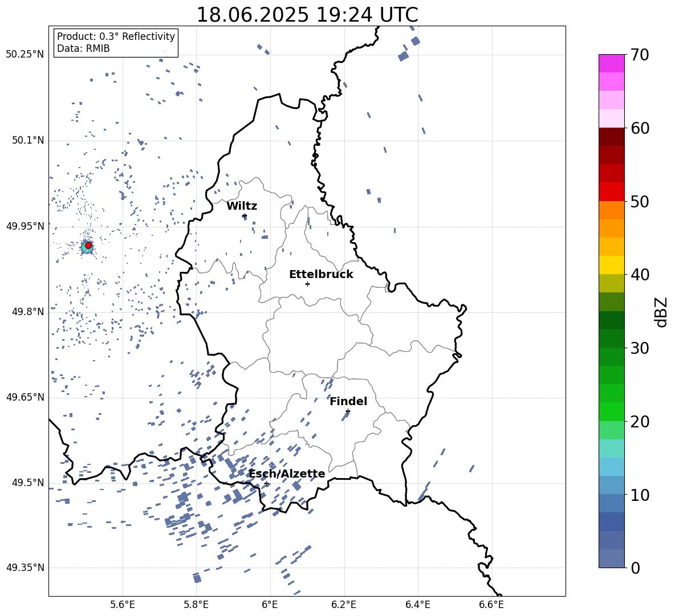Click the olive colorbar segment just below 40
675x616 pixels.
611,283
